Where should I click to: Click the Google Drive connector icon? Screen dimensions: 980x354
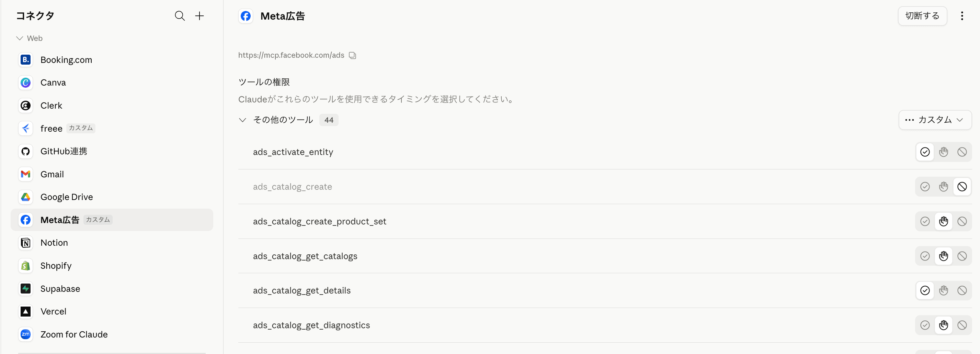(25, 197)
